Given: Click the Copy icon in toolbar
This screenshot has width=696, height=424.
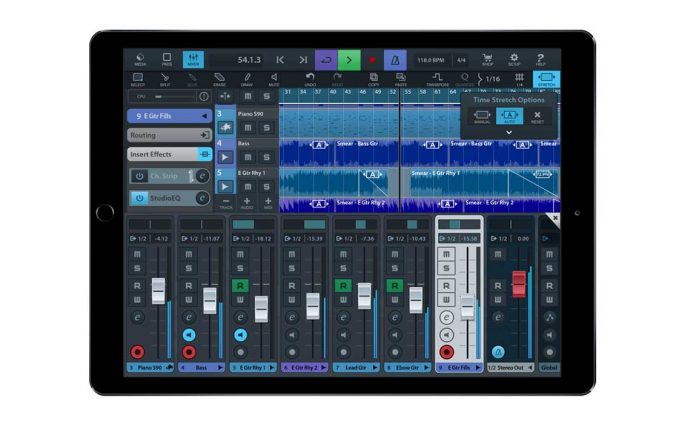Looking at the screenshot, I should tap(373, 79).
